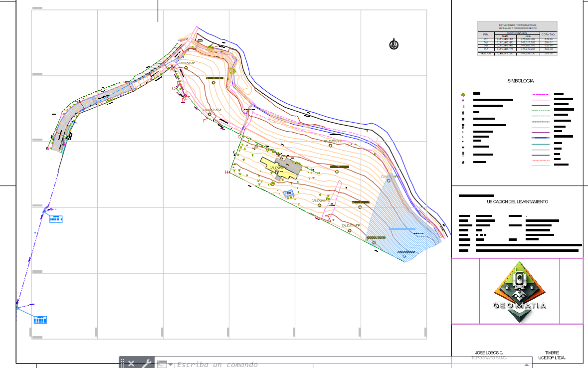Open command line customize wrench menu

click(x=146, y=363)
